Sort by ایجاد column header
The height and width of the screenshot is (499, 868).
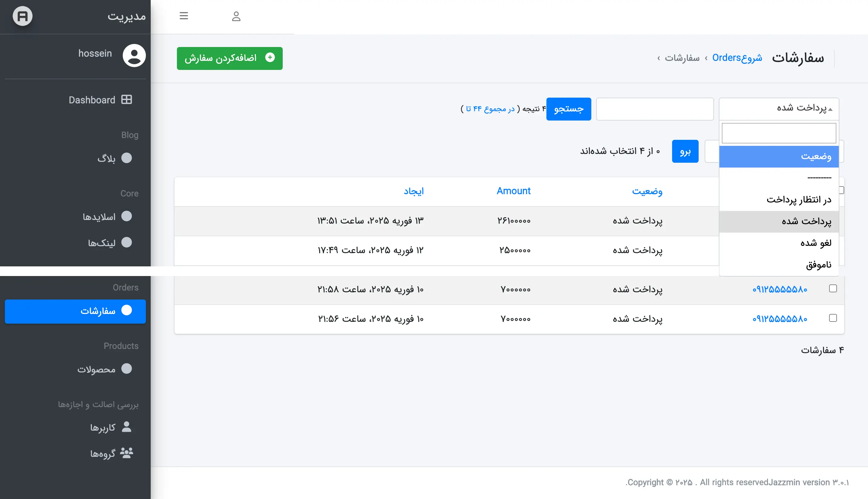coord(414,191)
